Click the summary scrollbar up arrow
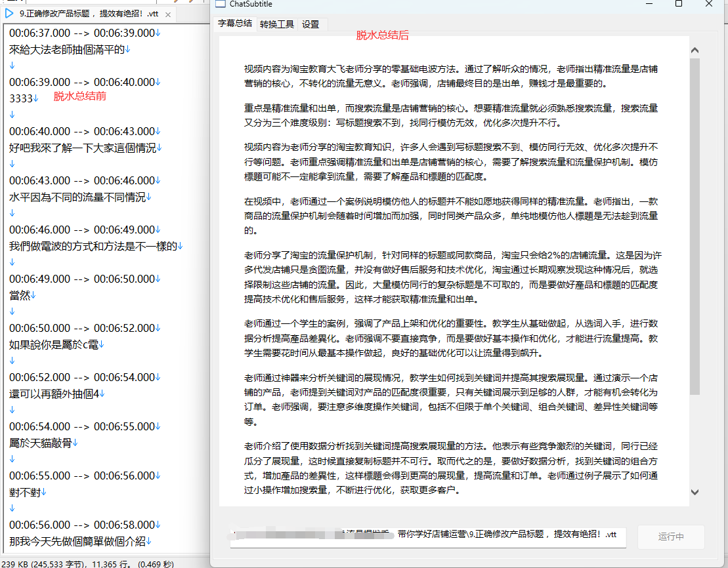This screenshot has height=568, width=728. [695, 50]
